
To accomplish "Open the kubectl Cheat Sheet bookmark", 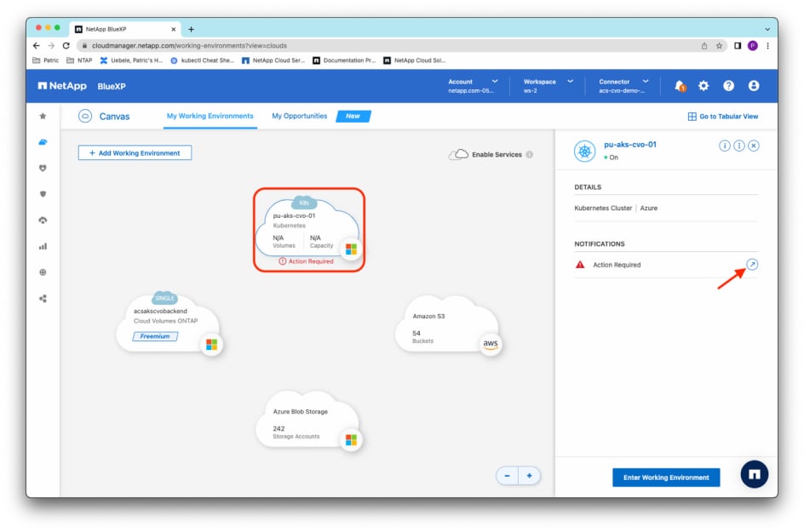I will tap(202, 60).
